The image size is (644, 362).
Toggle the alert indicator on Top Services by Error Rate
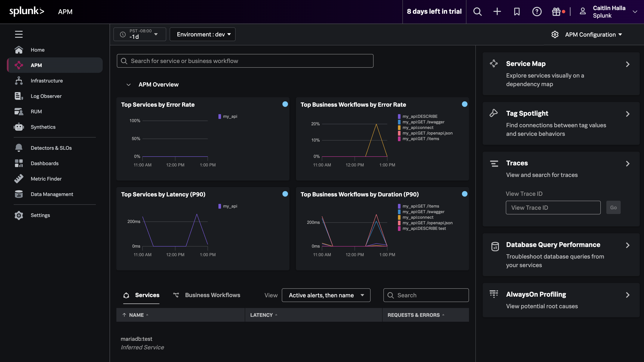click(x=285, y=104)
